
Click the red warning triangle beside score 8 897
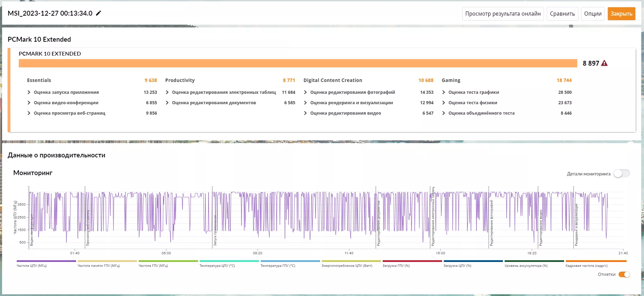coord(604,63)
